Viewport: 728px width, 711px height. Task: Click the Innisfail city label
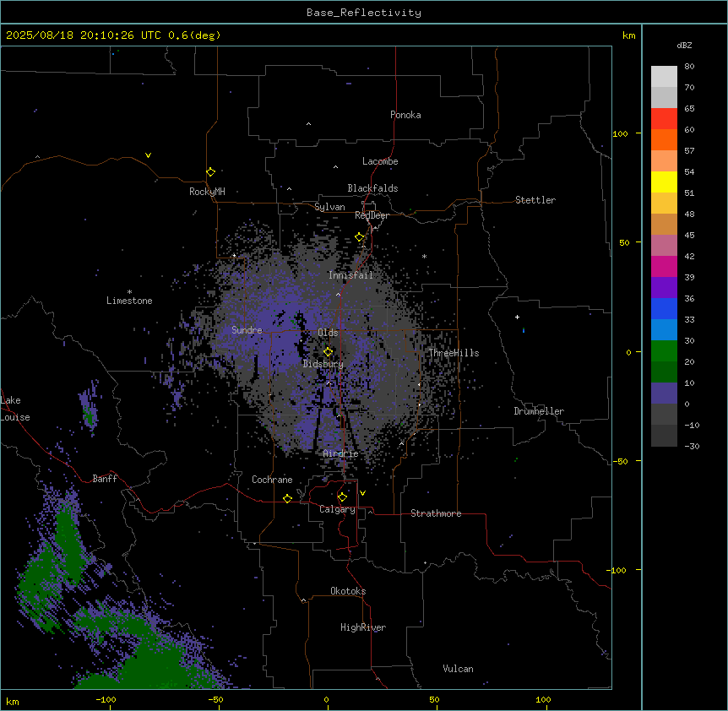click(350, 275)
